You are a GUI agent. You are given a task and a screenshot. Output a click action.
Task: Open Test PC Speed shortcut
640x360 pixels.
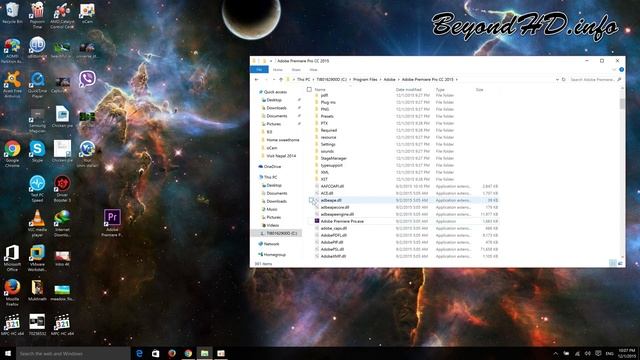37,189
